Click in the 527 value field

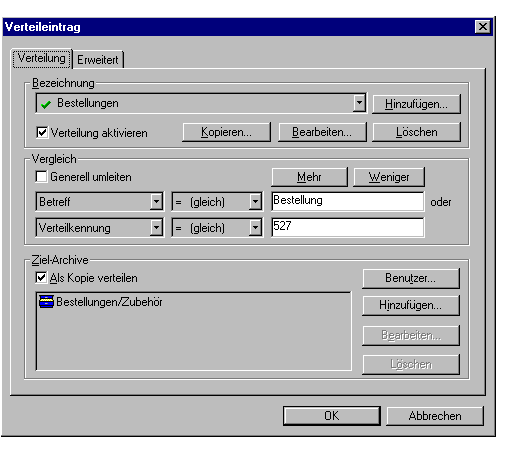click(x=348, y=227)
